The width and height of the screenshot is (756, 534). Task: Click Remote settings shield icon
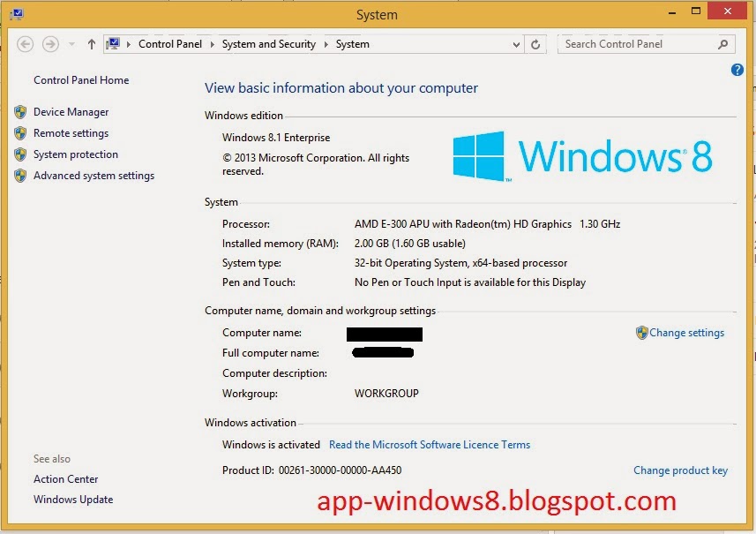click(x=20, y=133)
